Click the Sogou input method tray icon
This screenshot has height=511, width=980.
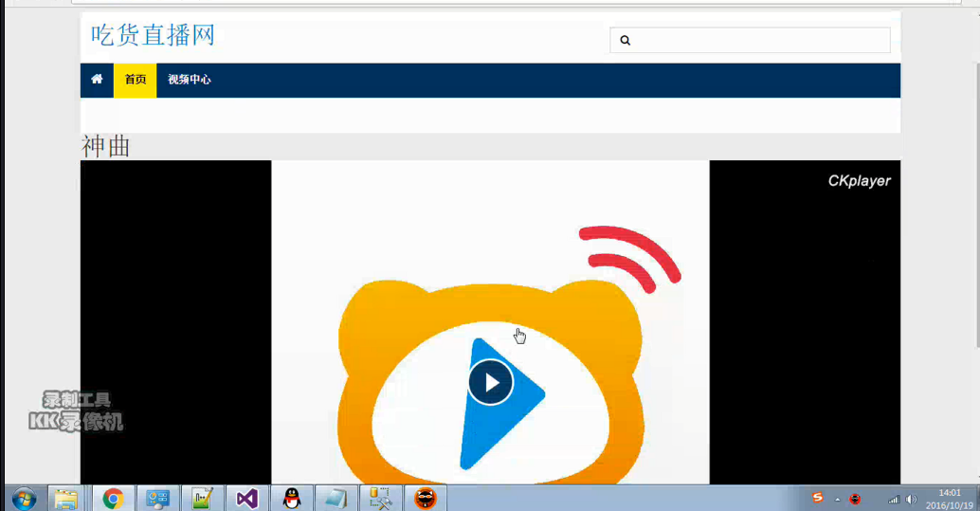(818, 498)
